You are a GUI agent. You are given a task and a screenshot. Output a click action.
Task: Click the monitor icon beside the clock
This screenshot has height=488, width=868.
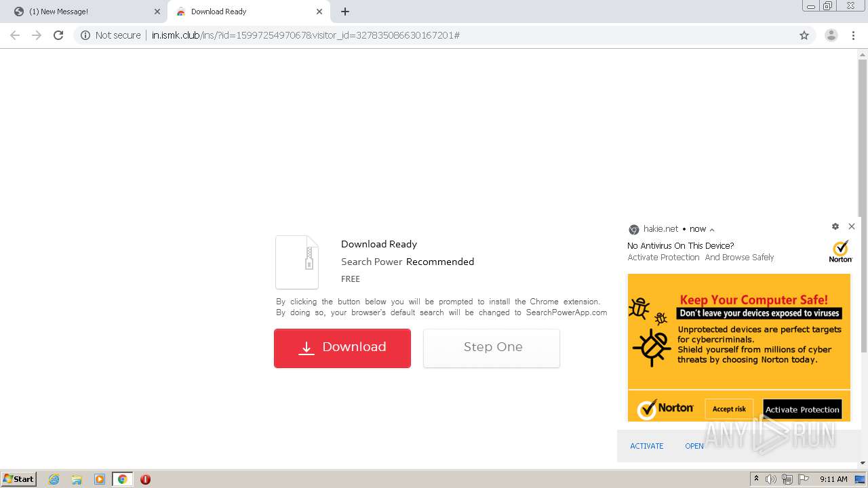860,479
